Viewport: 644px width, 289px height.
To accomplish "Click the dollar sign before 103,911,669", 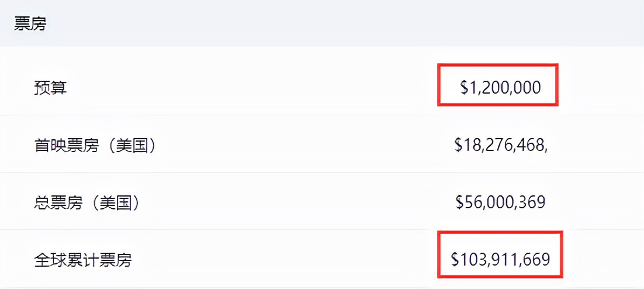I will pyautogui.click(x=455, y=259).
